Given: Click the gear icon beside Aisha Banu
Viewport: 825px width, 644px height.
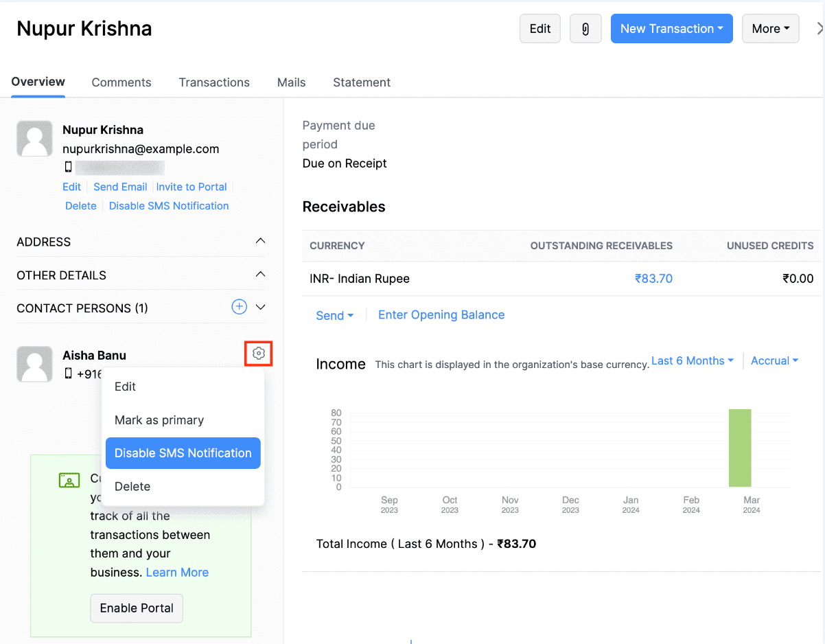Looking at the screenshot, I should pos(259,354).
